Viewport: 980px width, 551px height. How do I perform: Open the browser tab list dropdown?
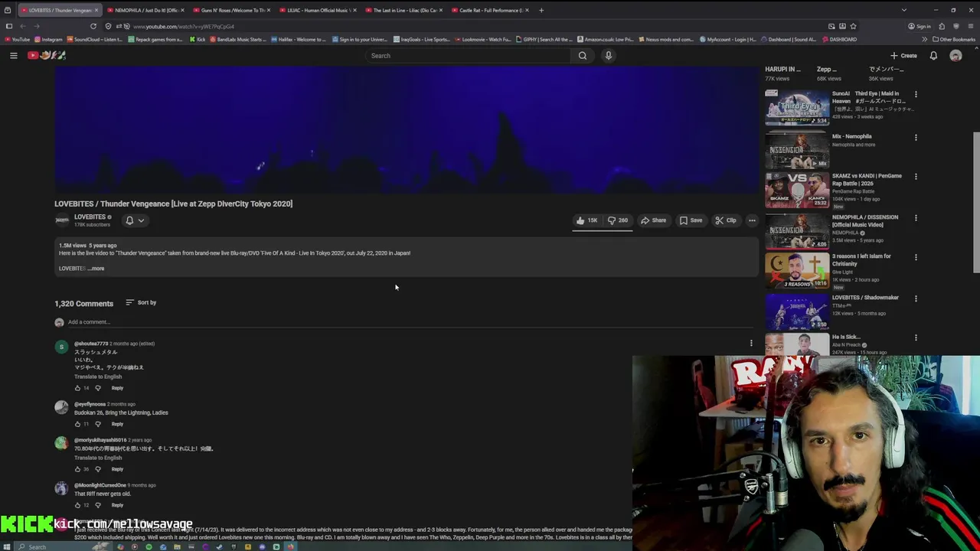[903, 10]
